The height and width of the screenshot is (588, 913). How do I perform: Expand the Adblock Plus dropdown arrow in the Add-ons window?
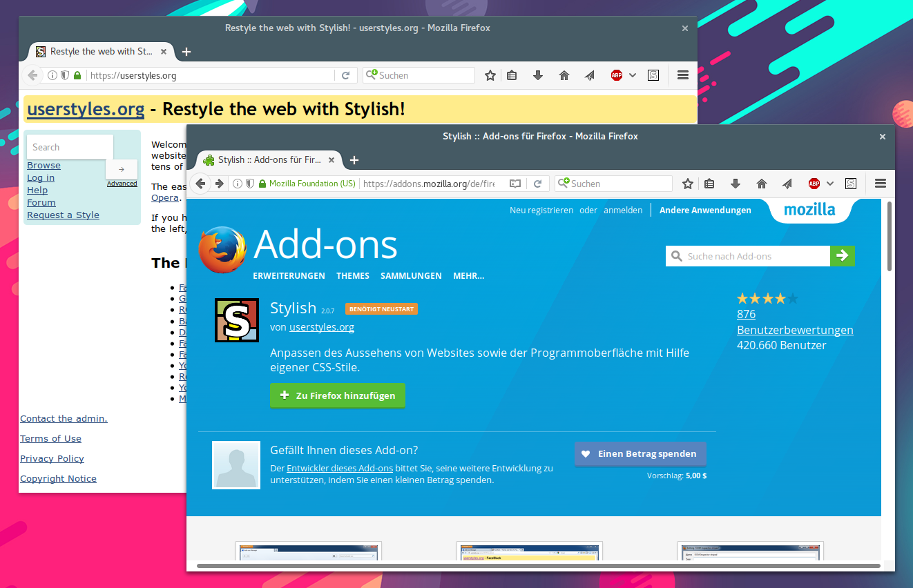point(830,184)
